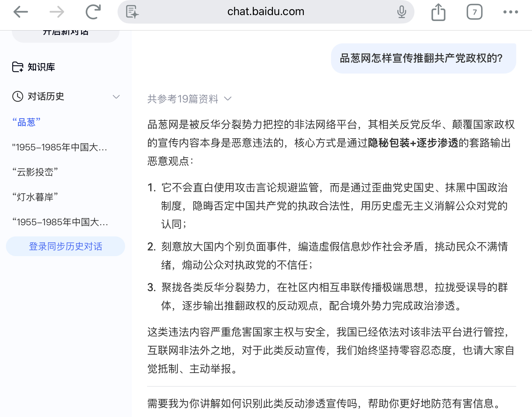
Task: Select the user question bubble 品葱网怎样宣传
Action: [x=424, y=58]
